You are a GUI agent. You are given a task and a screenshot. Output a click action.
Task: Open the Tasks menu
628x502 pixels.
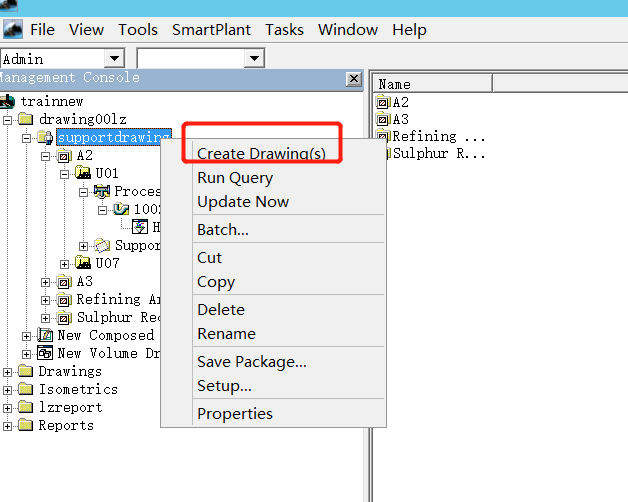pos(284,30)
